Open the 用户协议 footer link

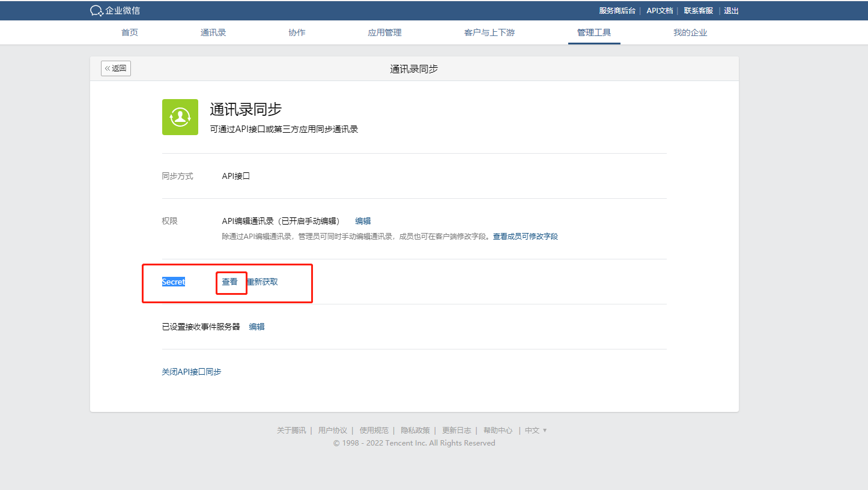[x=333, y=431]
